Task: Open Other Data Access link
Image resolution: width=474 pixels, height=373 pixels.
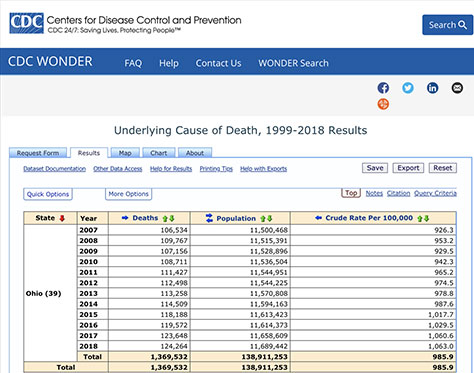Action: tap(118, 169)
